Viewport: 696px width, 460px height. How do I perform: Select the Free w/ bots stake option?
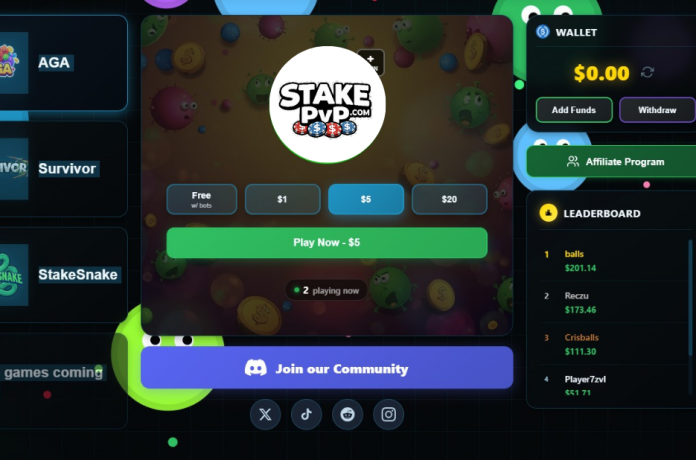[x=202, y=199]
